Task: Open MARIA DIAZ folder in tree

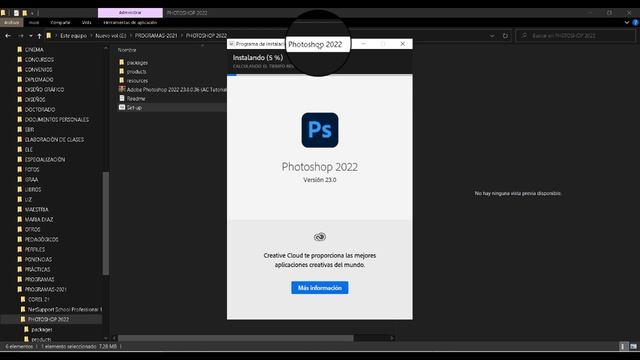Action: click(39, 220)
